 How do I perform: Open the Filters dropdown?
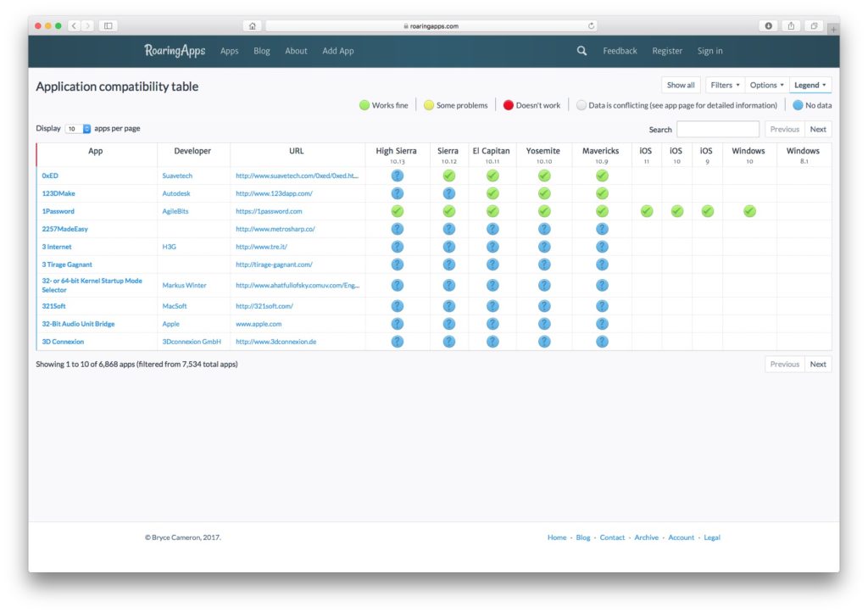[725, 85]
